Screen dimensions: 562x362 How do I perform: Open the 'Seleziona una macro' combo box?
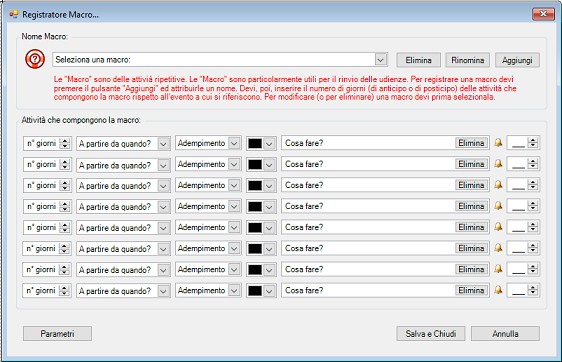(x=381, y=59)
